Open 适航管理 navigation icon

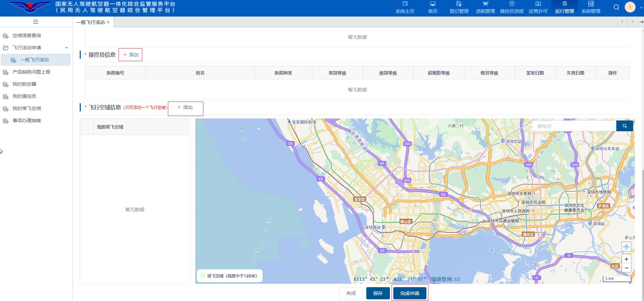pos(485,4)
